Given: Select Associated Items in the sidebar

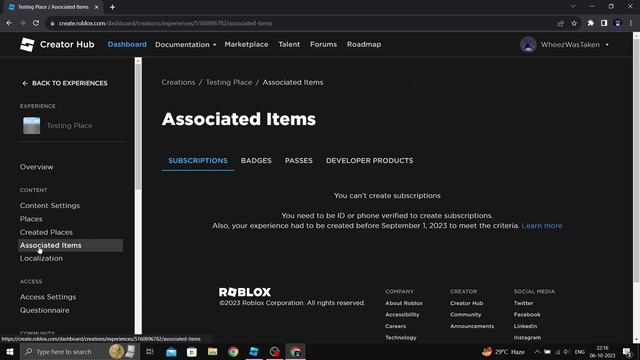Looking at the screenshot, I should [71, 245].
